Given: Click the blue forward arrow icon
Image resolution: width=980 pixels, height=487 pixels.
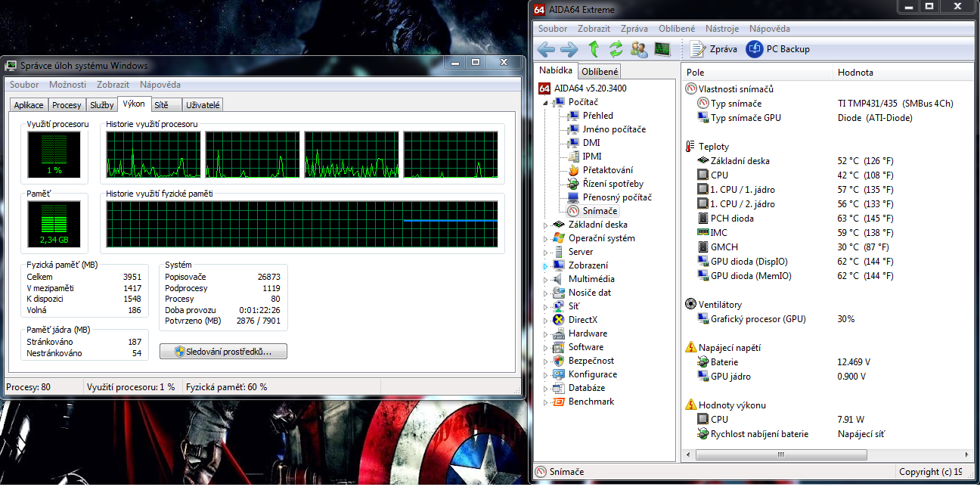Looking at the screenshot, I should point(569,49).
